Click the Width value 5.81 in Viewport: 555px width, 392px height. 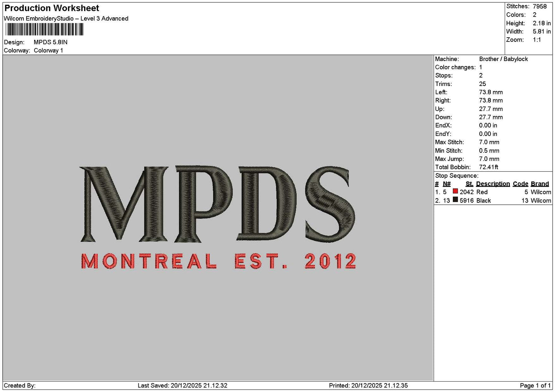click(x=542, y=31)
